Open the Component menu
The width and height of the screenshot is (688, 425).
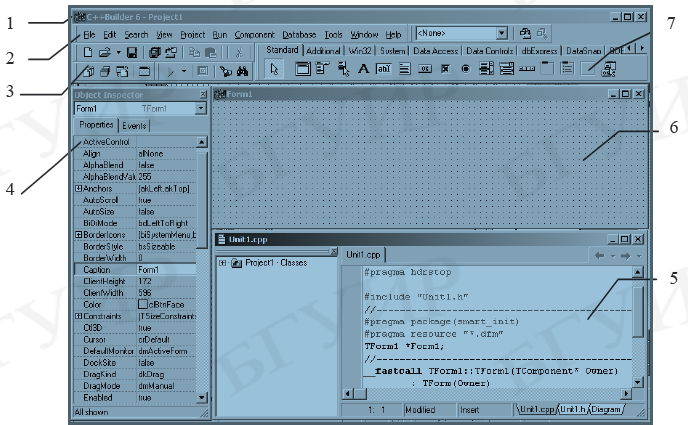pos(254,35)
